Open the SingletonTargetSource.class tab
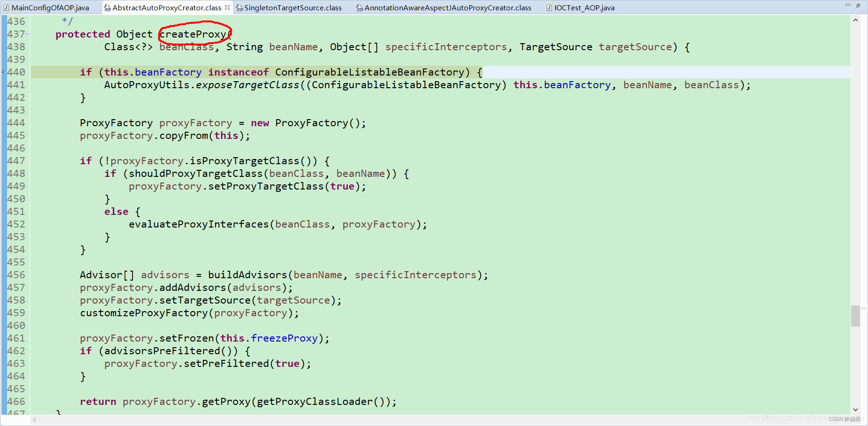 point(293,8)
